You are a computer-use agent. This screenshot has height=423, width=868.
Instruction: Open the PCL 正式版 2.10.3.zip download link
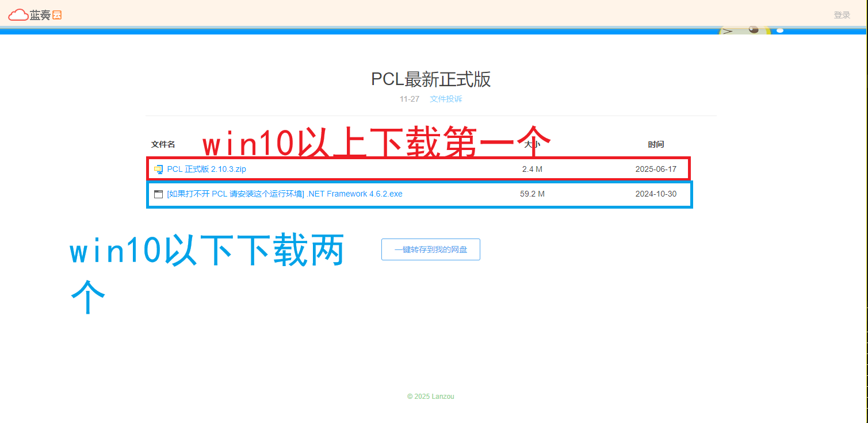coord(205,169)
